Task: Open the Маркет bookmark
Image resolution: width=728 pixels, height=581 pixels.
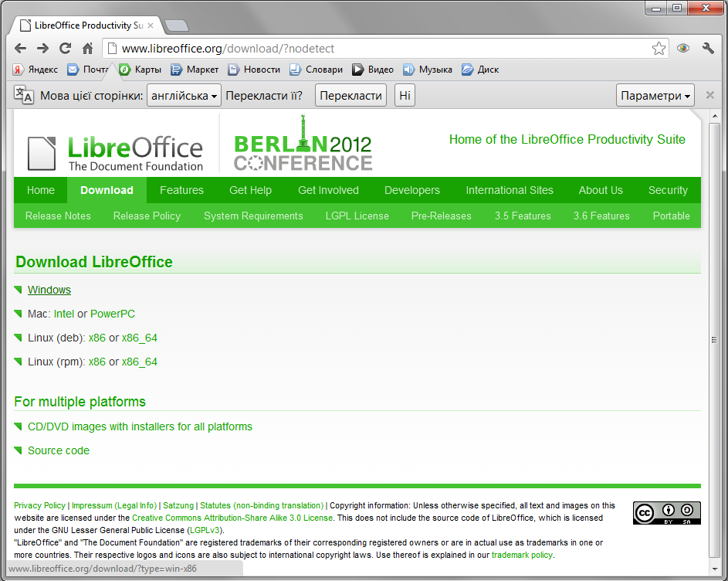Action: [195, 70]
